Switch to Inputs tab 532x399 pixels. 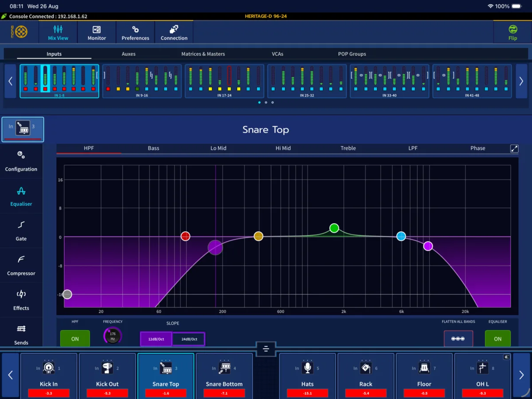tap(54, 54)
